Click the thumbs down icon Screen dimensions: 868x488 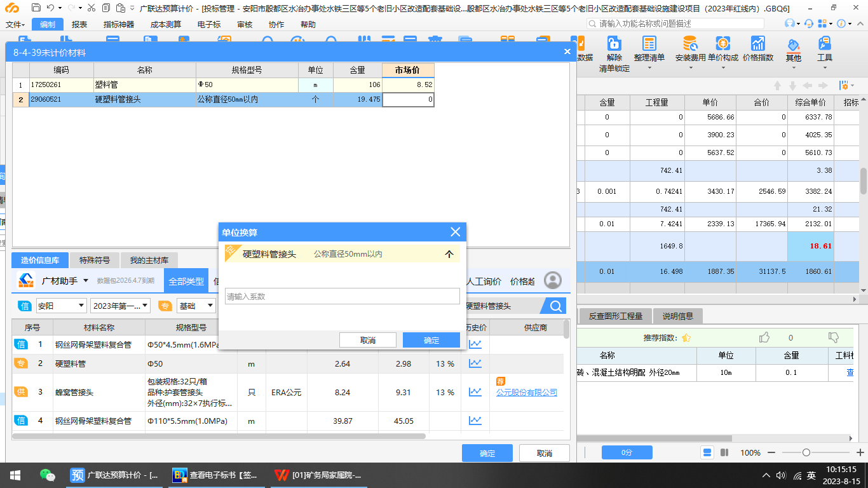point(834,337)
